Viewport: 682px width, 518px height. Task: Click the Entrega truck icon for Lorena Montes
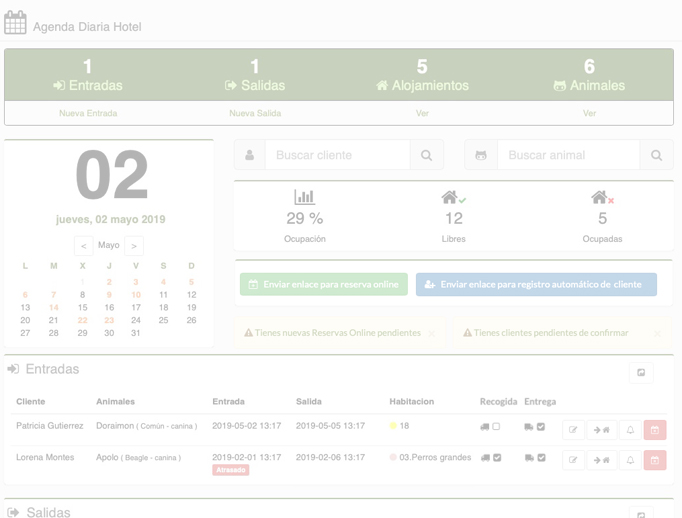529,458
